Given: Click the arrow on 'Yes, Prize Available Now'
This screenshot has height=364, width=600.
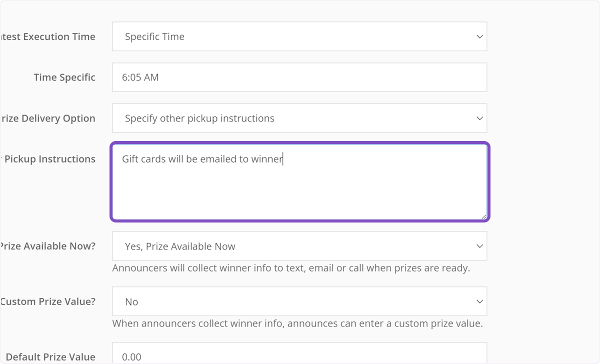Looking at the screenshot, I should click(479, 246).
